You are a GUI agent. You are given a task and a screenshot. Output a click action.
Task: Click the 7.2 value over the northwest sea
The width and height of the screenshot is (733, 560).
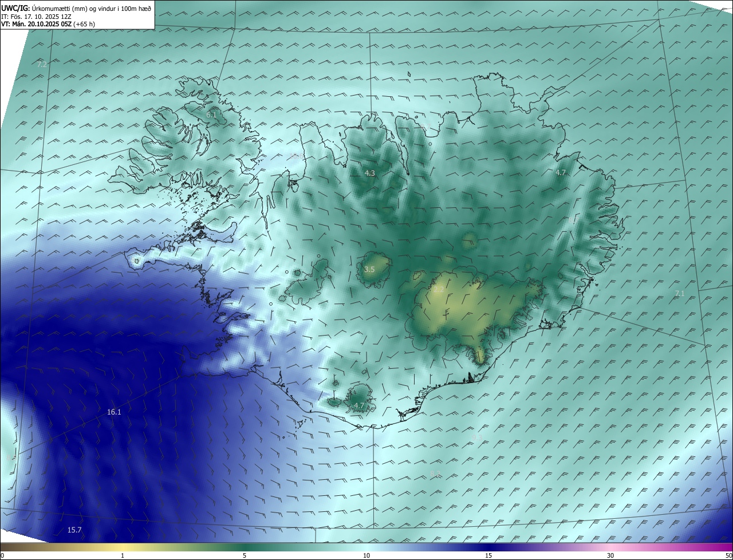(42, 65)
